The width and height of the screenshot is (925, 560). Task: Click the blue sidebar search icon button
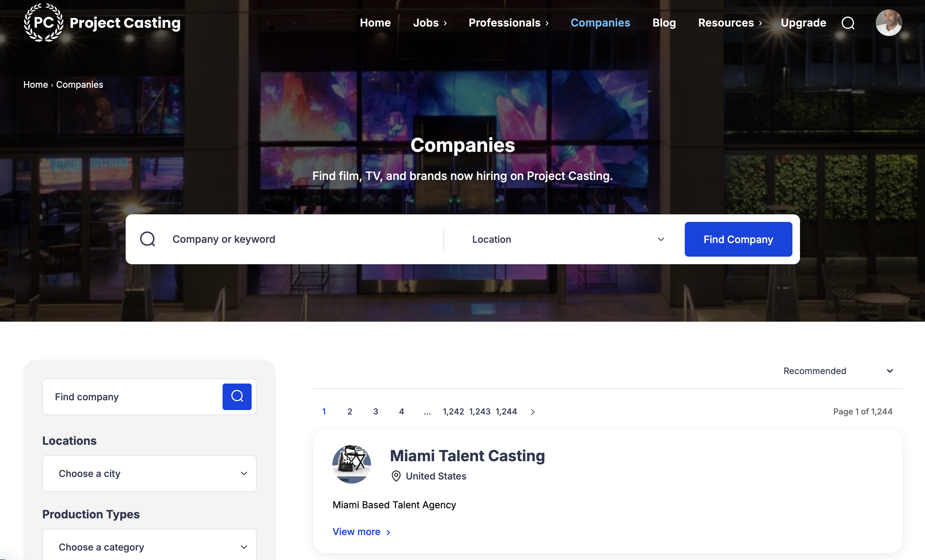pyautogui.click(x=237, y=396)
